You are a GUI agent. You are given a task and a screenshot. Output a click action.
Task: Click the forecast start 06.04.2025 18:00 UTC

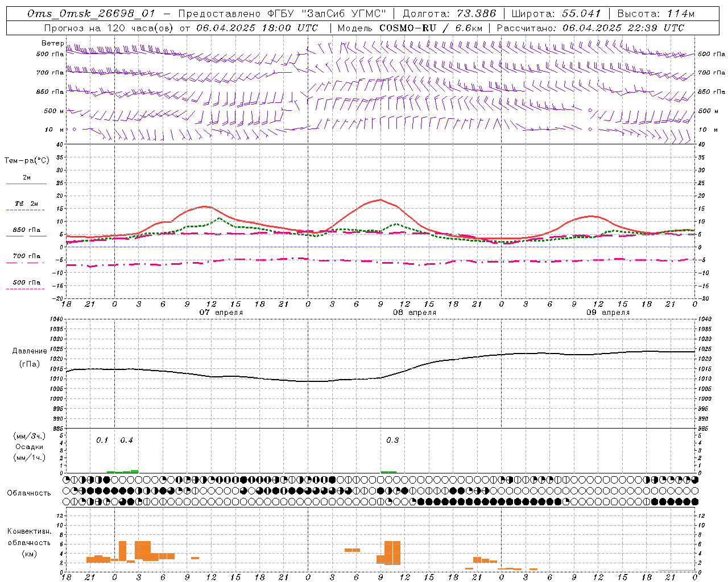(257, 28)
